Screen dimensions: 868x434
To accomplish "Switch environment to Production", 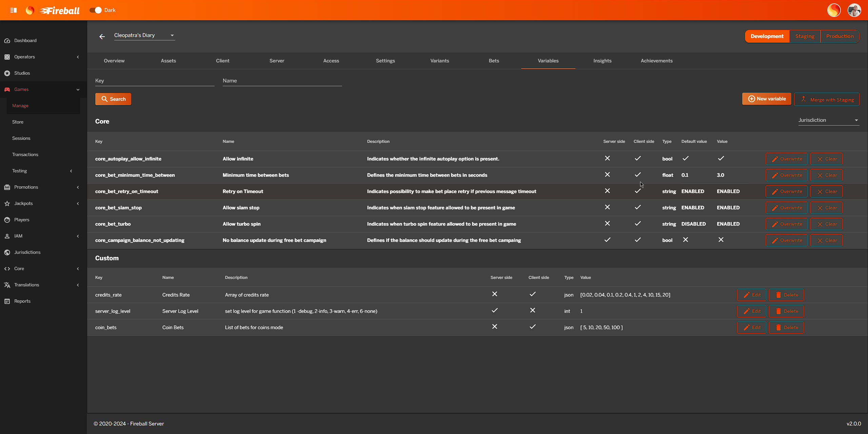I will pyautogui.click(x=840, y=36).
